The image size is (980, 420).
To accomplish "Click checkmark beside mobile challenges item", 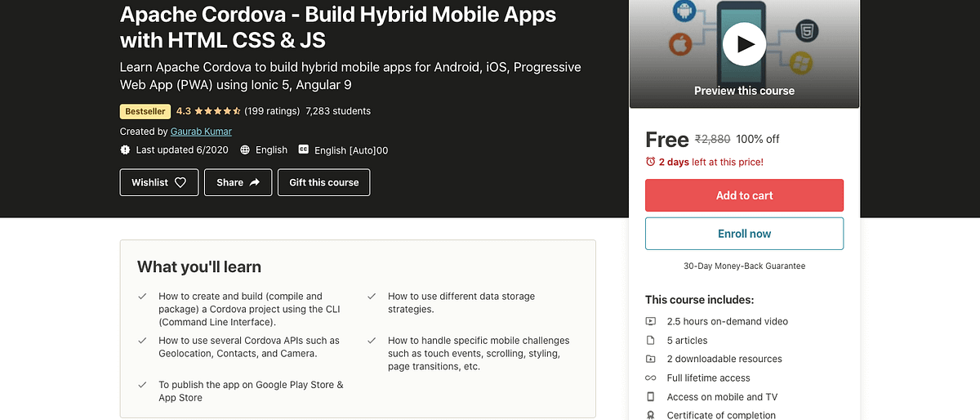I will pos(372,340).
